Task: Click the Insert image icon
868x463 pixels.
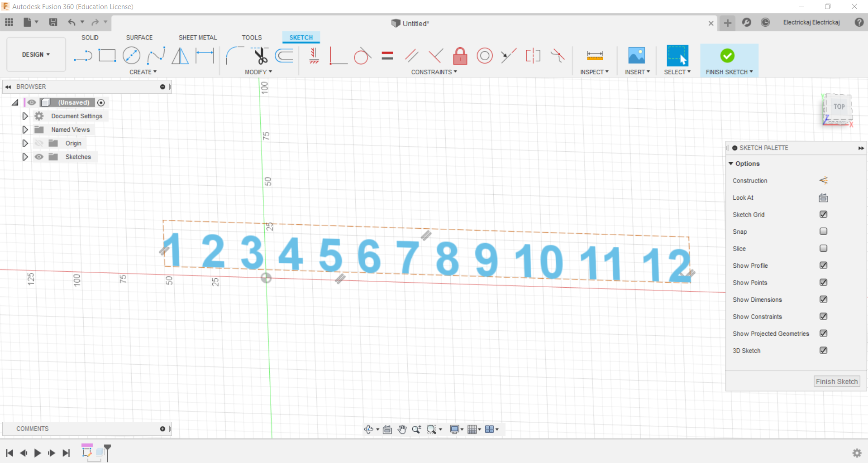Action: pyautogui.click(x=637, y=56)
